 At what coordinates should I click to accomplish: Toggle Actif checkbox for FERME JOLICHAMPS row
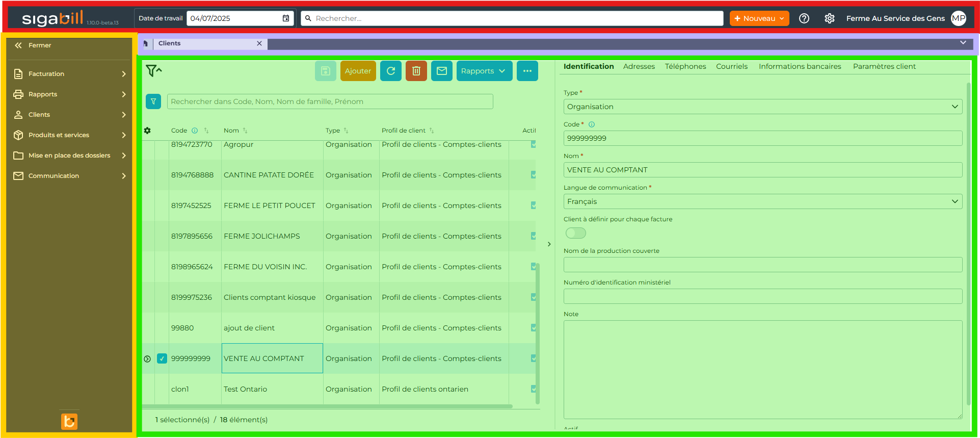[533, 236]
